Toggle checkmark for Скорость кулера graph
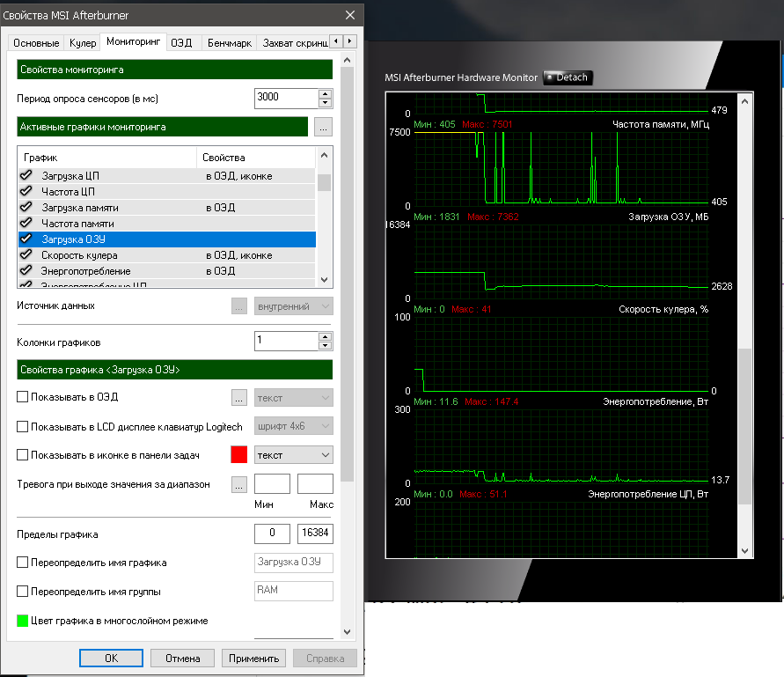The image size is (784, 677). (x=26, y=254)
